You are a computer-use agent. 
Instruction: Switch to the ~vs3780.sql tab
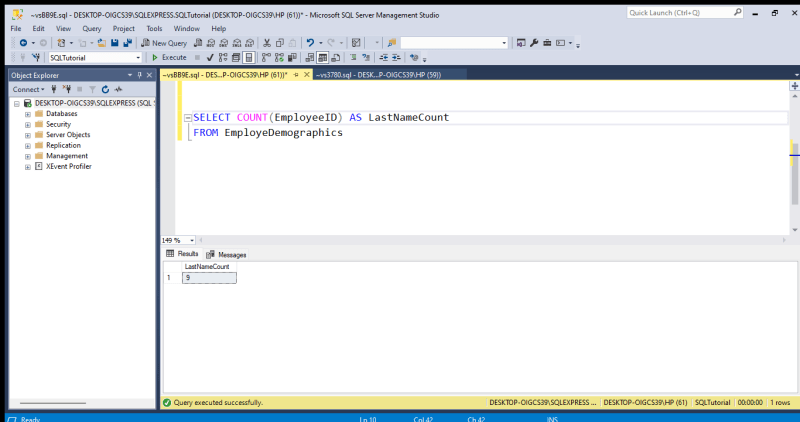[378, 75]
